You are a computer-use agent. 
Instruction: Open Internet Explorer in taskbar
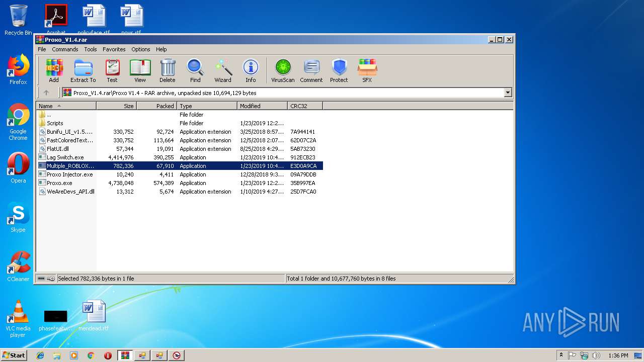click(x=40, y=355)
